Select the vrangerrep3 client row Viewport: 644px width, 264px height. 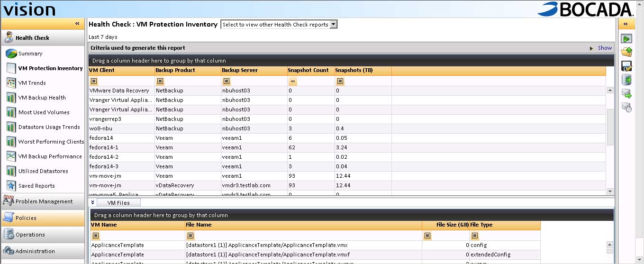[x=347, y=119]
